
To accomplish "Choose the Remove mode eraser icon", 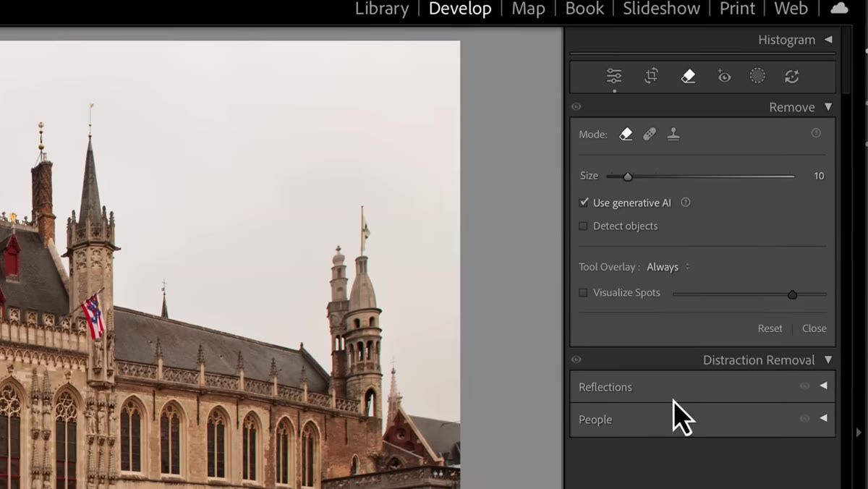I will coord(626,134).
